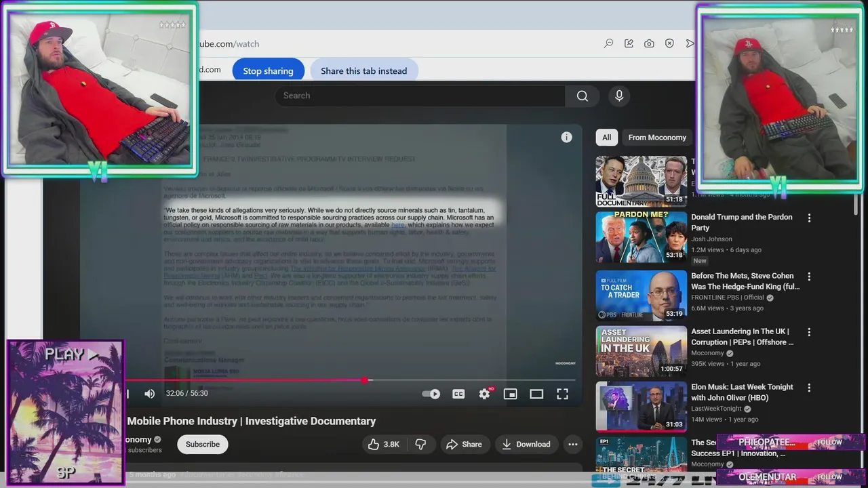Like the video with thumbs up
This screenshot has width=868, height=488.
[x=384, y=444]
